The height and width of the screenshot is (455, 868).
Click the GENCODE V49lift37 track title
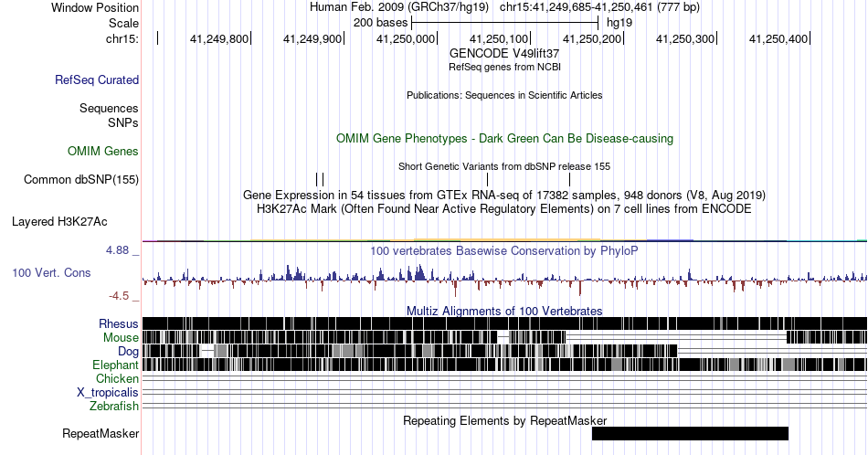coord(504,54)
